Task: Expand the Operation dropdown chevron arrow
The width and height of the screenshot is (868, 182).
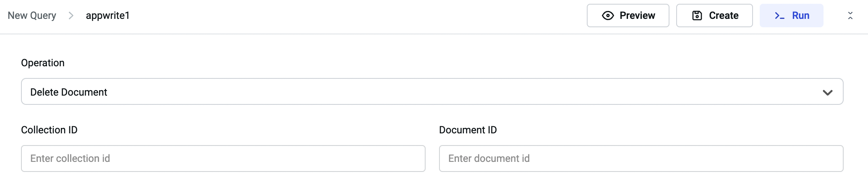Action: coord(827,92)
